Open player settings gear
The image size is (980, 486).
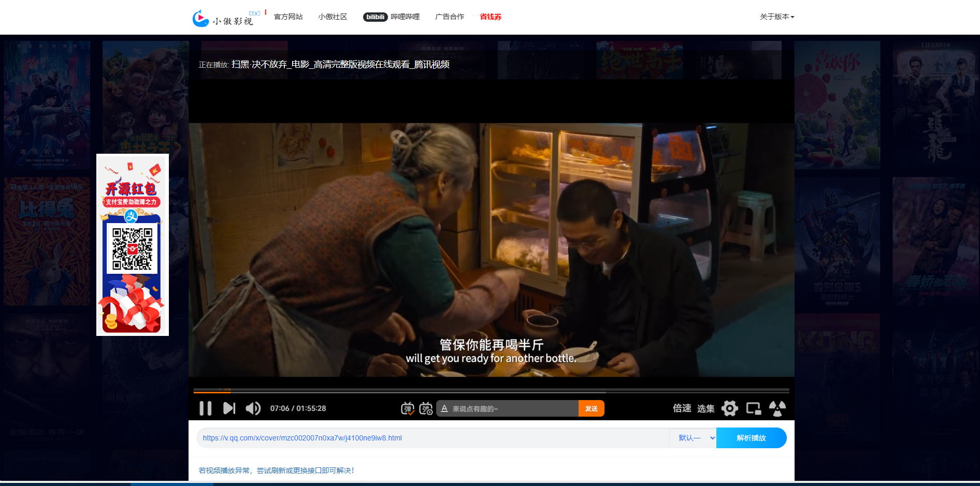click(730, 408)
